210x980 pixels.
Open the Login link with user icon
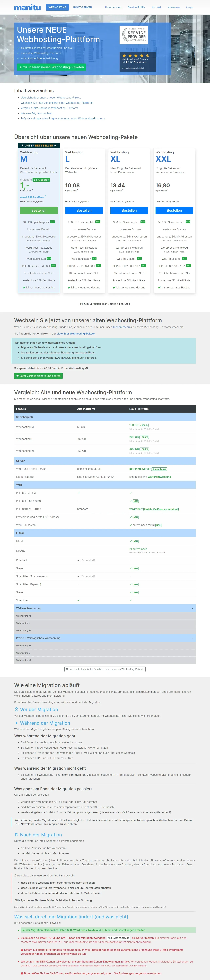tap(189, 7)
